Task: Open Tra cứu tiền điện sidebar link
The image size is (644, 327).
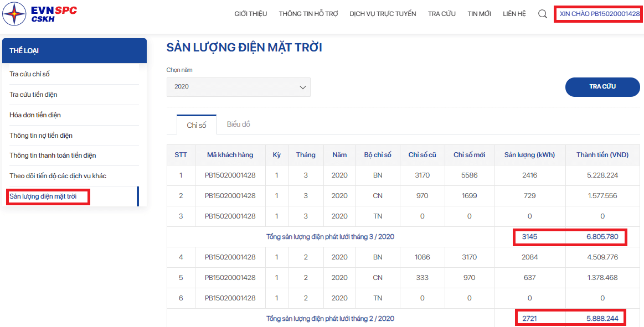Action: [33, 95]
